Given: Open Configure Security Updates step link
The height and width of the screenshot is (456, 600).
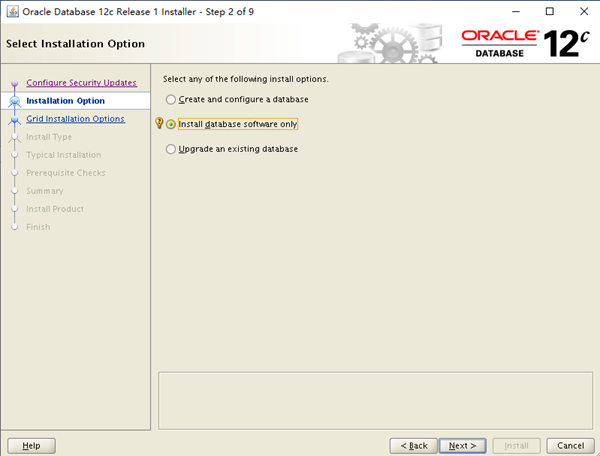Looking at the screenshot, I should (81, 83).
